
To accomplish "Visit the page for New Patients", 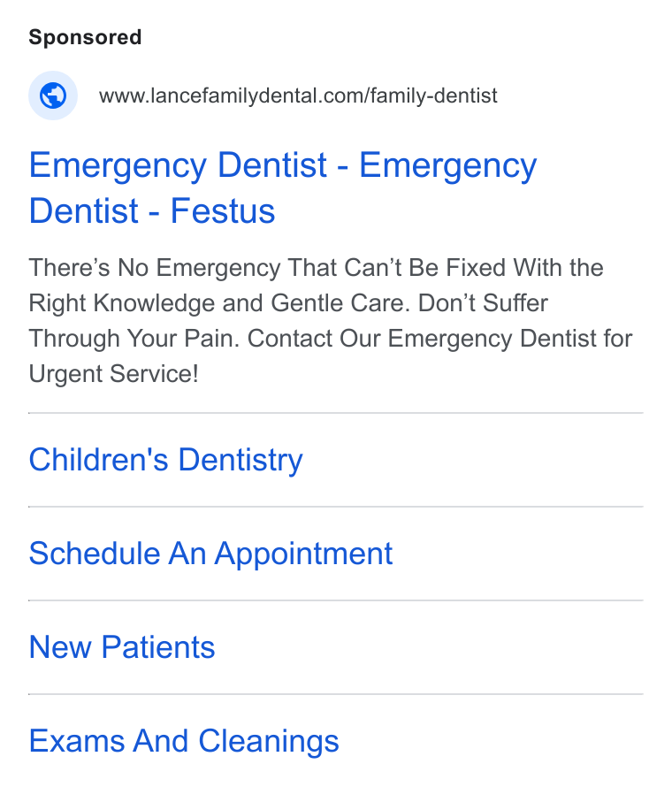I will point(122,647).
